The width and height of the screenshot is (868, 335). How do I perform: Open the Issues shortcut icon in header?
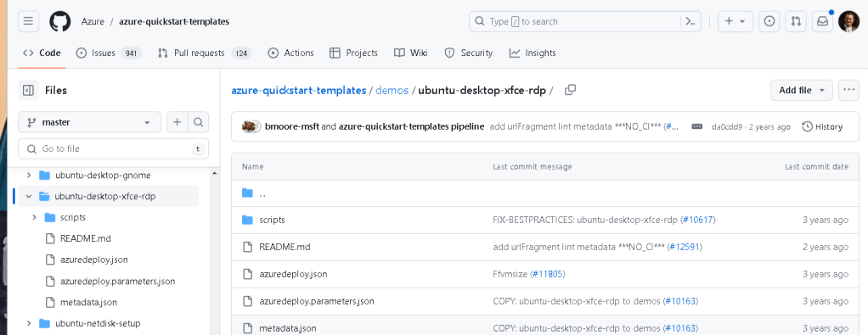pos(769,21)
